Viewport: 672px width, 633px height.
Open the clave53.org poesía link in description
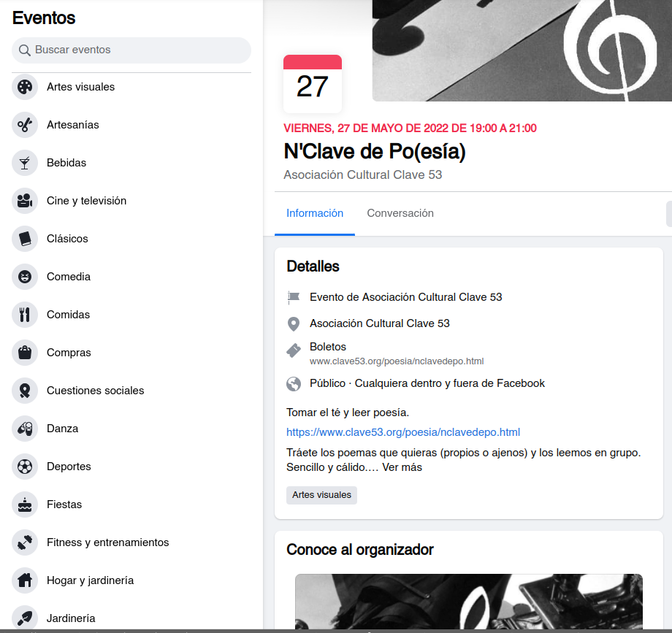(x=403, y=432)
